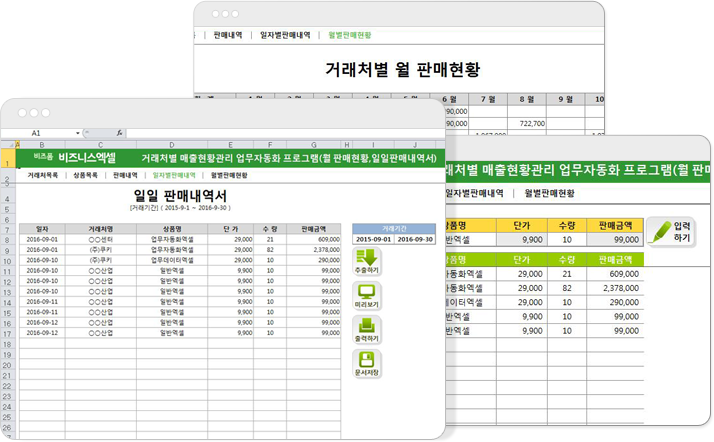
Task: Click the 상품명 header in the front table
Action: (172, 229)
